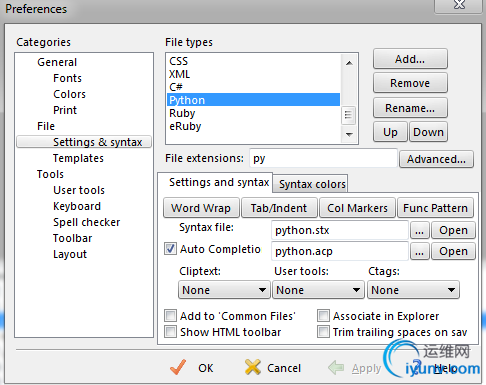Click the file types scrollbar thumb
The height and width of the screenshot is (385, 486).
tap(349, 115)
